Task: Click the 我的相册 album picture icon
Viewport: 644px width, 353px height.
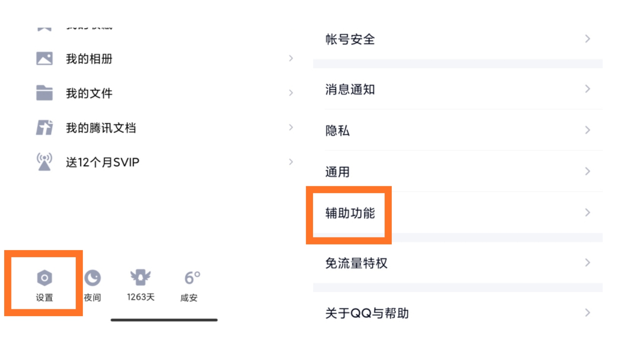Action: coord(45,59)
